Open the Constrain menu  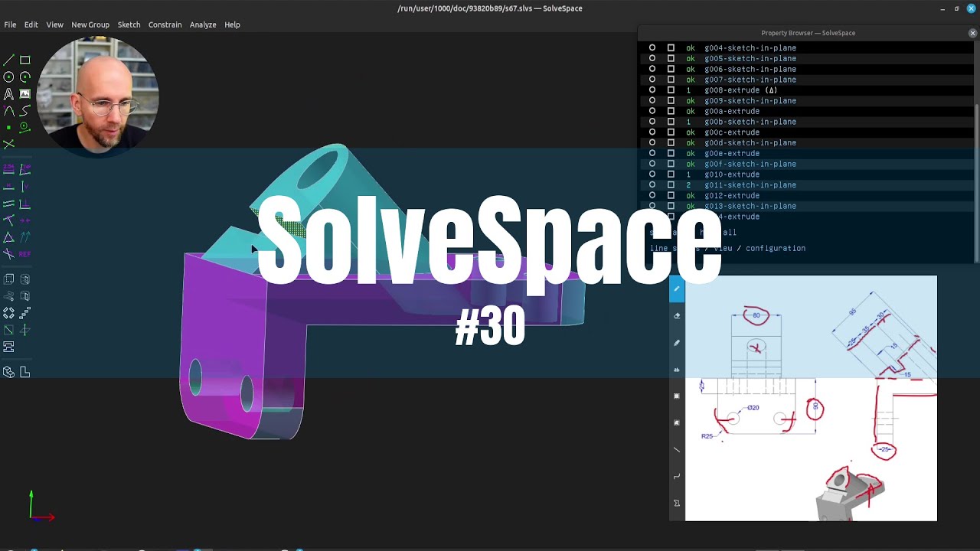click(165, 24)
